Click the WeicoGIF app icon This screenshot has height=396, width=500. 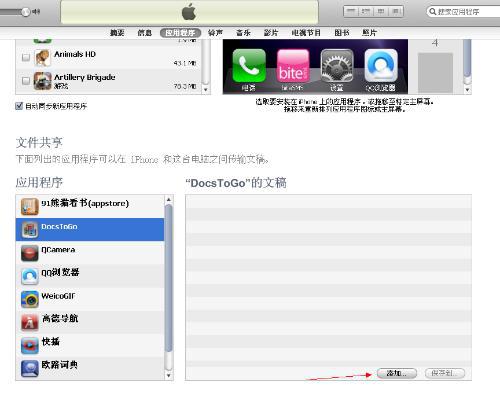[x=30, y=299]
